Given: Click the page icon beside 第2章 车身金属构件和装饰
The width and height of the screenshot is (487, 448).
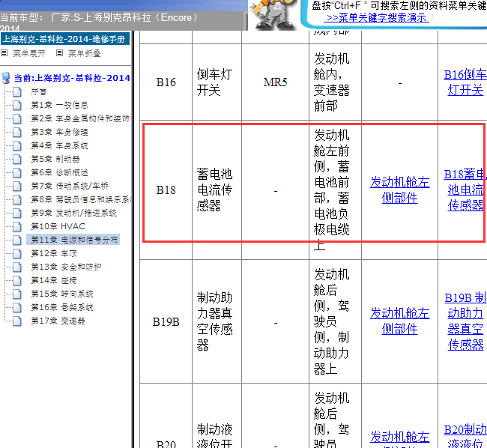Looking at the screenshot, I should [x=17, y=118].
